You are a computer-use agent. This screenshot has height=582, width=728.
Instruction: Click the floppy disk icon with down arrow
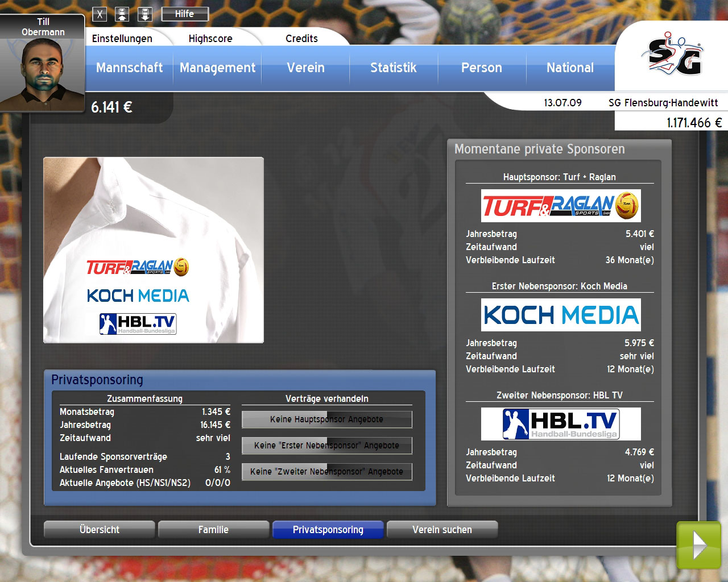[x=145, y=14]
